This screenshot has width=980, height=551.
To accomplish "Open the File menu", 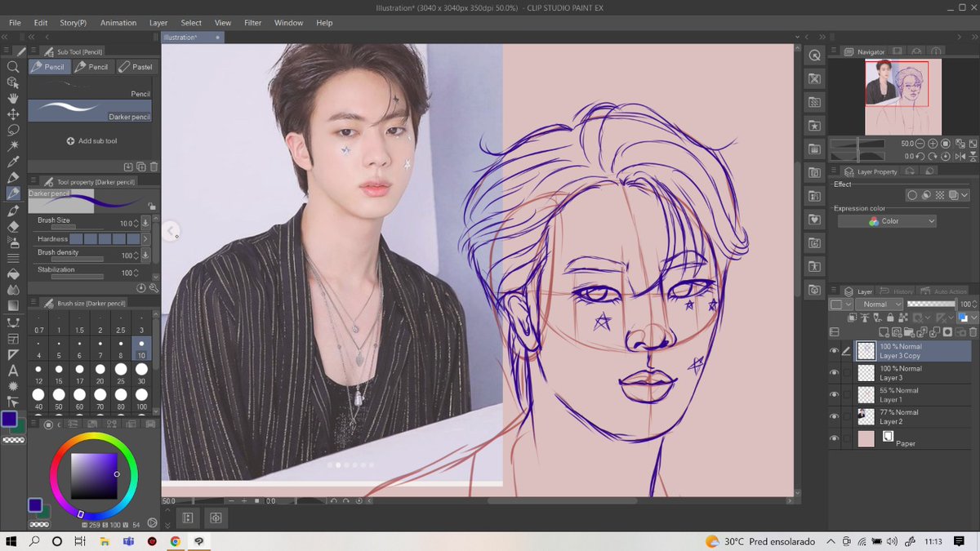I will coord(15,23).
